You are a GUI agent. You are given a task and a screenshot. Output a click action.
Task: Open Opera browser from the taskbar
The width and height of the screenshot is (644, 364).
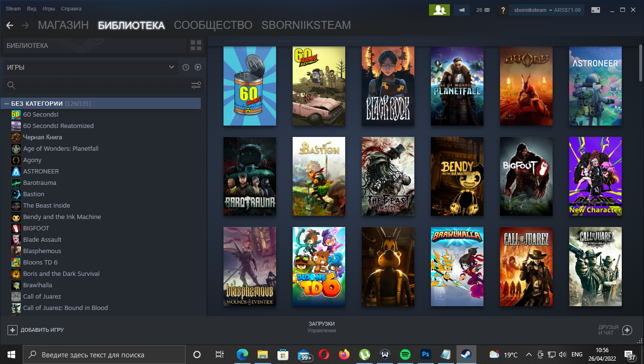(x=324, y=355)
